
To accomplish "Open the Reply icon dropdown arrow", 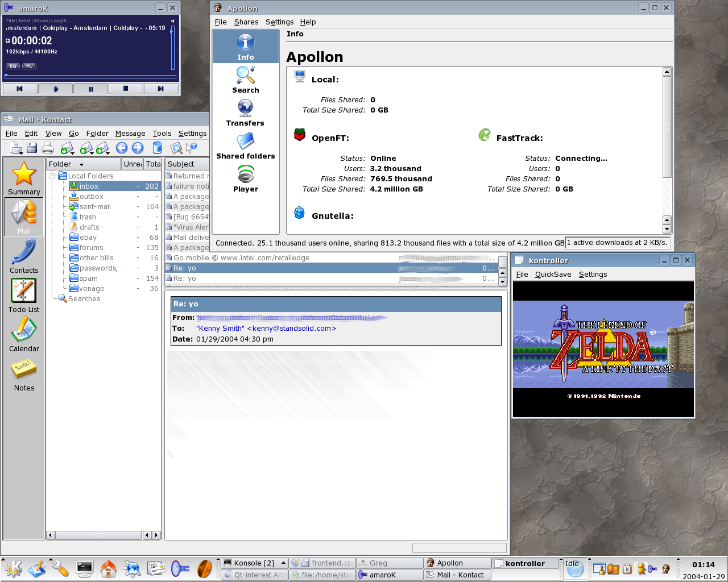I will pos(92,153).
